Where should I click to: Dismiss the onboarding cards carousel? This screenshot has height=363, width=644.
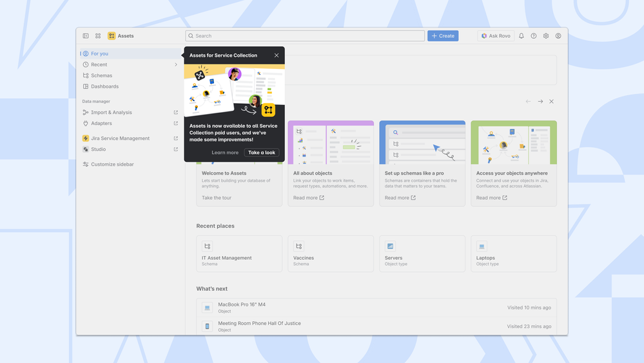coord(551,101)
